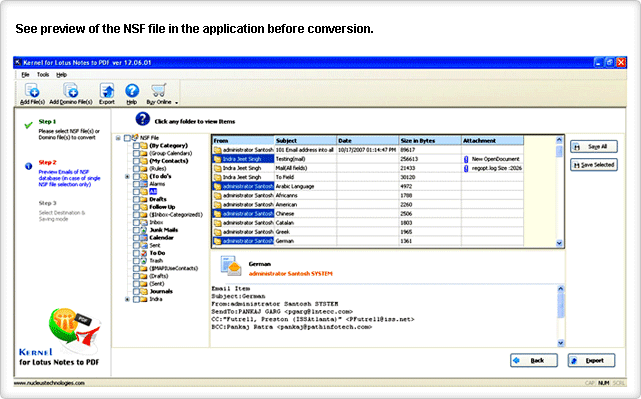Select the ($Inbox-Categorized1) folder

pyautogui.click(x=176, y=215)
